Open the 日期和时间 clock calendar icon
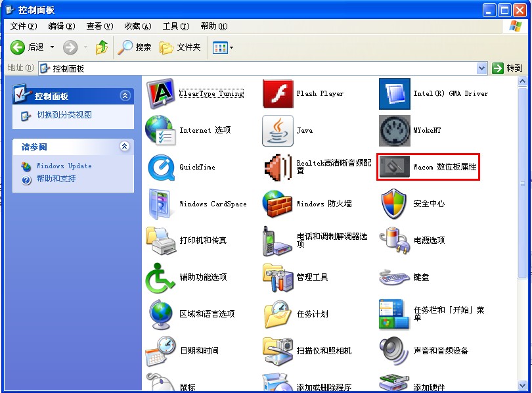The width and height of the screenshot is (532, 393). [161, 351]
